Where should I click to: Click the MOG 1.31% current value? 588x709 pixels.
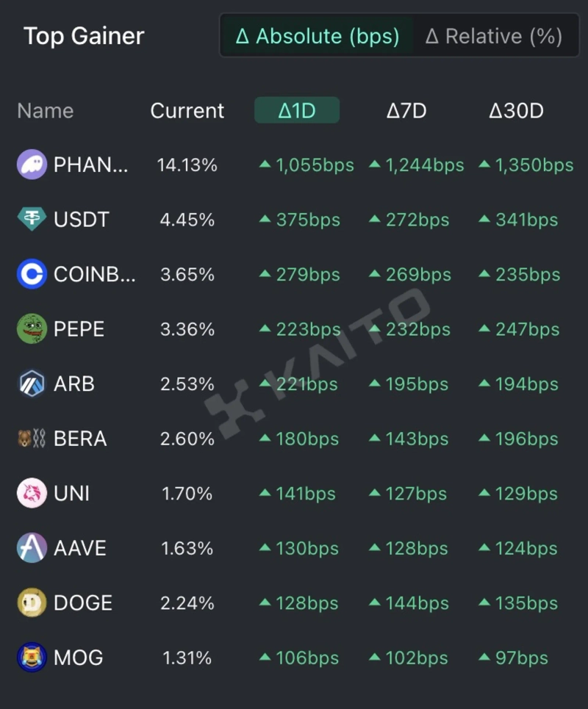pos(187,658)
